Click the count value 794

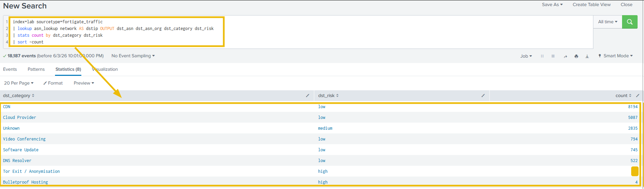point(634,139)
